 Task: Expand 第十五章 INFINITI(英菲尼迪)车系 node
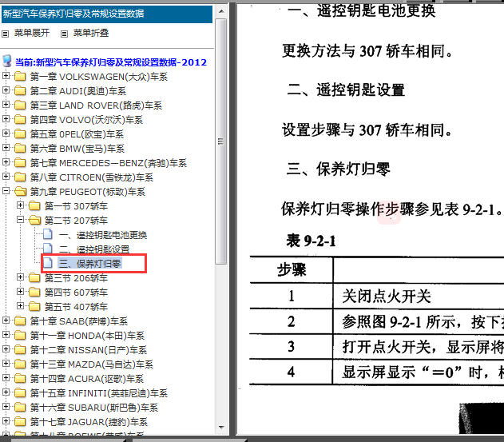tap(6, 392)
